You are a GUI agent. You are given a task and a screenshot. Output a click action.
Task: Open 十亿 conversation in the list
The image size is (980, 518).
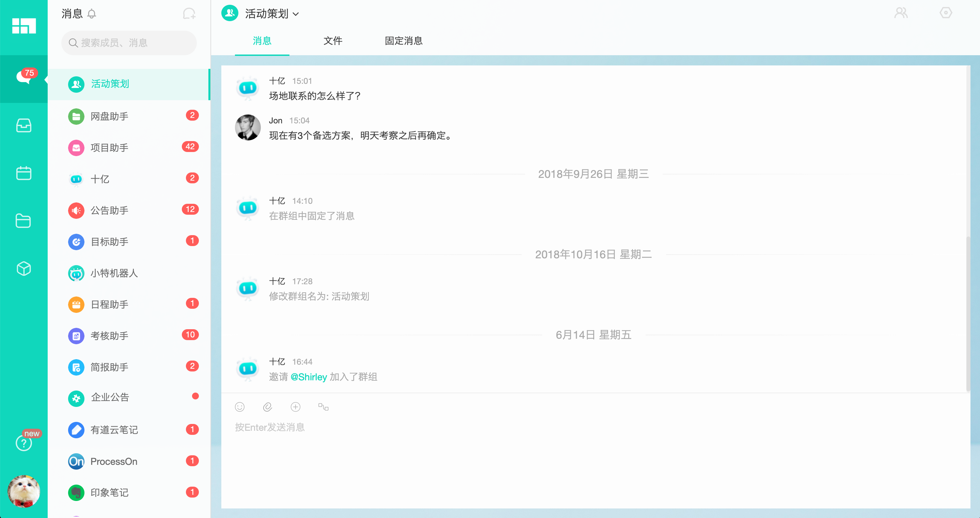tap(129, 179)
